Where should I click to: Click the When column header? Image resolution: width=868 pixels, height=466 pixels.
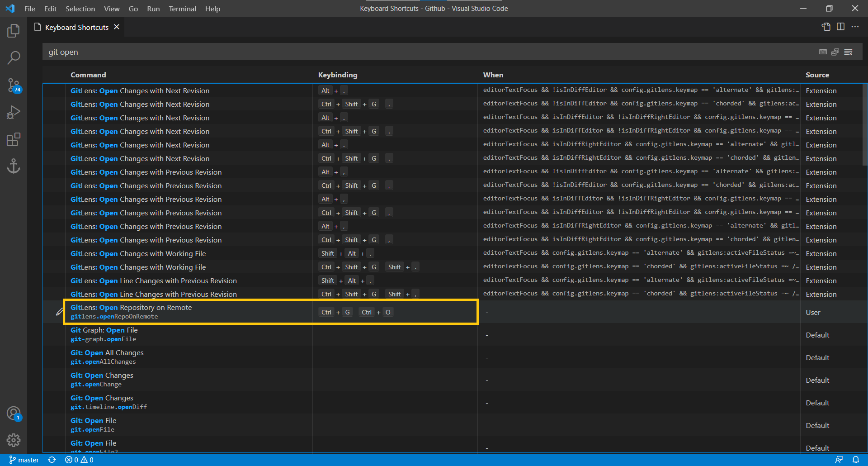[x=493, y=75]
